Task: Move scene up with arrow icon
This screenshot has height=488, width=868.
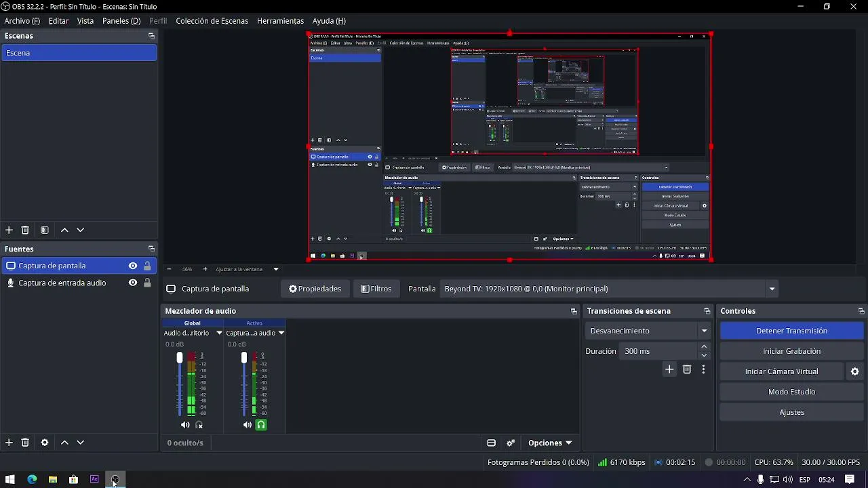Action: pos(64,230)
